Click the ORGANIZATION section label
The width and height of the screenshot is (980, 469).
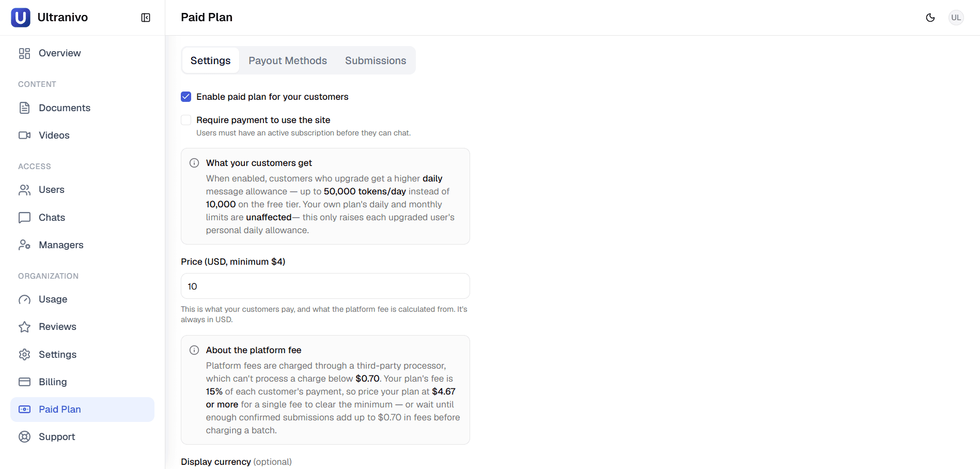49,276
